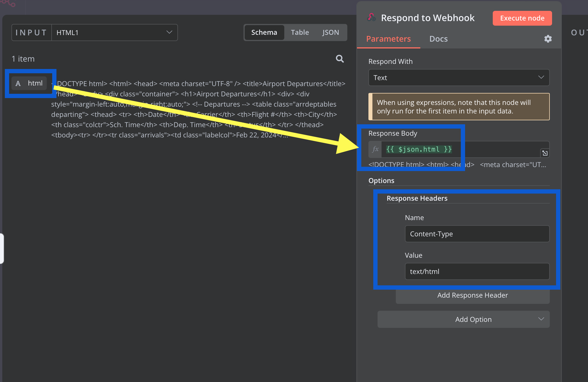Click the JSON tab icon in input panel
588x382 pixels.
tap(331, 32)
